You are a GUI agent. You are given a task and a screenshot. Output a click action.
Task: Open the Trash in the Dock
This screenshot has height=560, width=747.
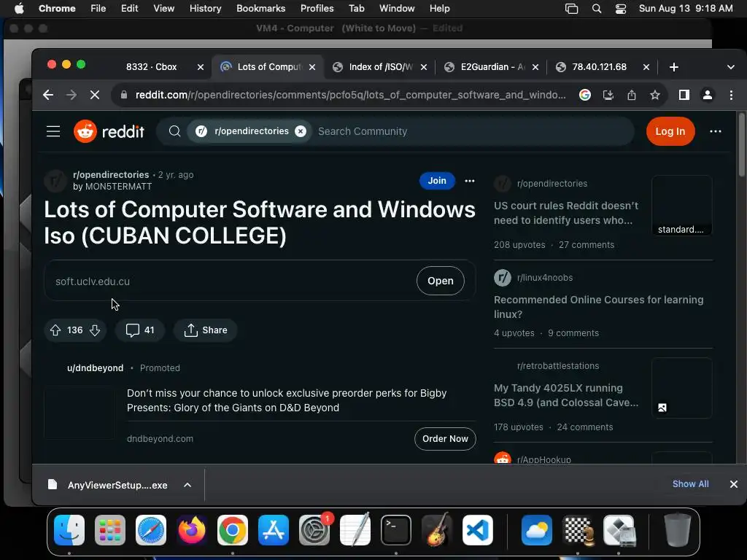click(678, 530)
